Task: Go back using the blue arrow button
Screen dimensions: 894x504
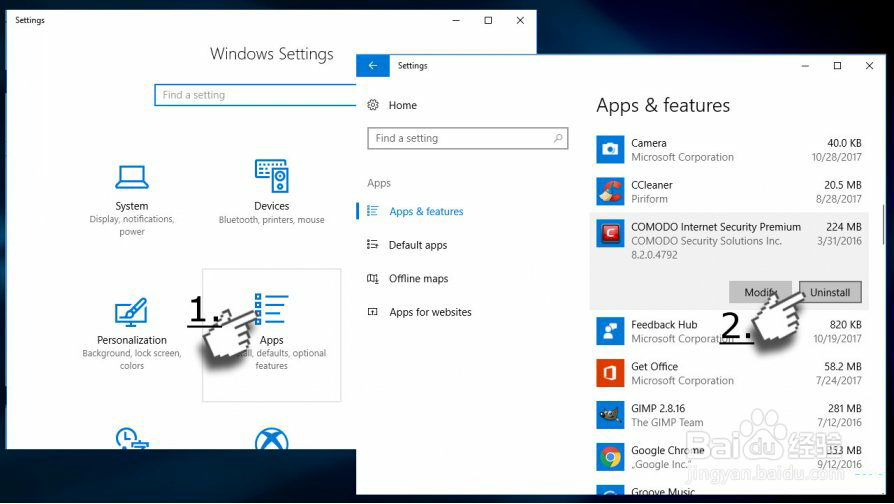Action: tap(373, 66)
